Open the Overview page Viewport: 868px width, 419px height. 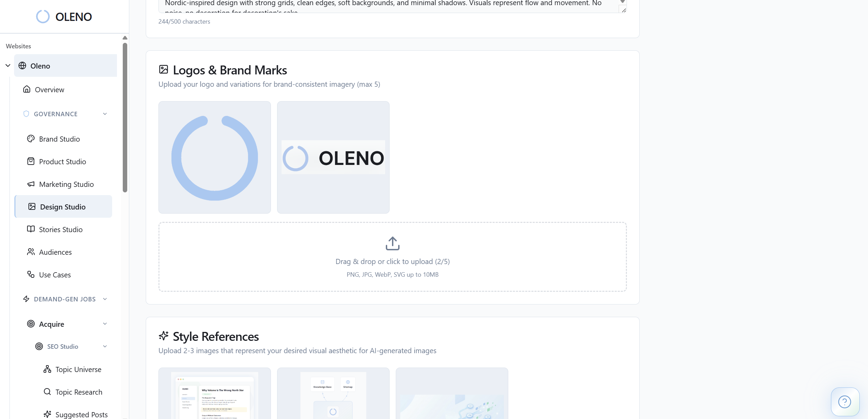[x=49, y=89]
